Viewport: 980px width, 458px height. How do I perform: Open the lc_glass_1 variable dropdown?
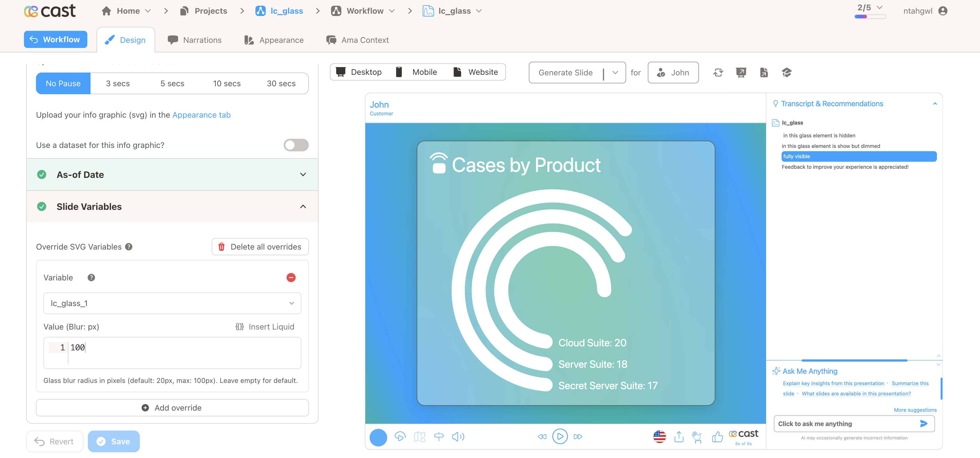coord(172,303)
